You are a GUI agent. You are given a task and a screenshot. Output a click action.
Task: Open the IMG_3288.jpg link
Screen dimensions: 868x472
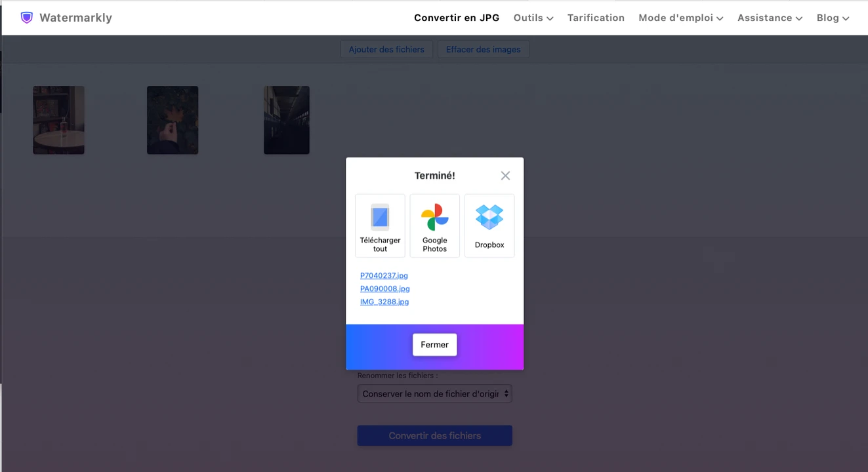click(x=384, y=302)
